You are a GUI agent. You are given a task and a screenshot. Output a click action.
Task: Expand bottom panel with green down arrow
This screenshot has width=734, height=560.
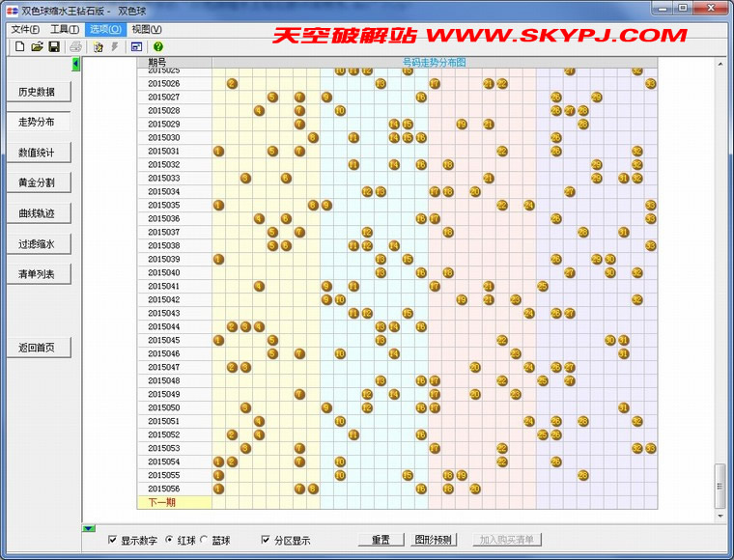pyautogui.click(x=89, y=528)
